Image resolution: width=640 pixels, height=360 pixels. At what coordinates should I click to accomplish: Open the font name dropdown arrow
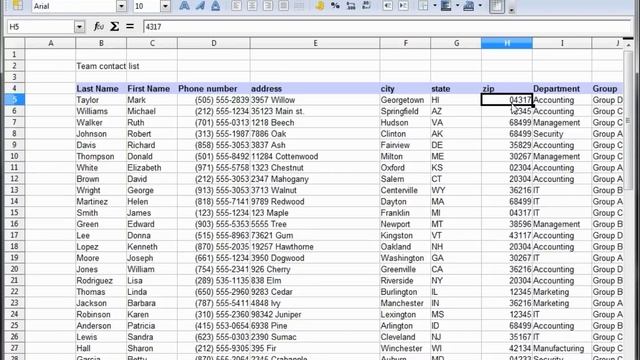coord(122,6)
